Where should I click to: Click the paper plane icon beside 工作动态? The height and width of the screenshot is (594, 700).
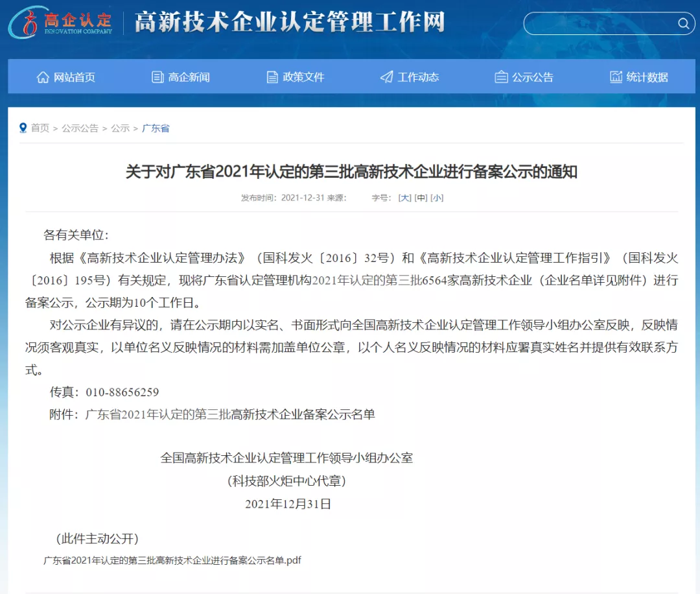point(387,77)
